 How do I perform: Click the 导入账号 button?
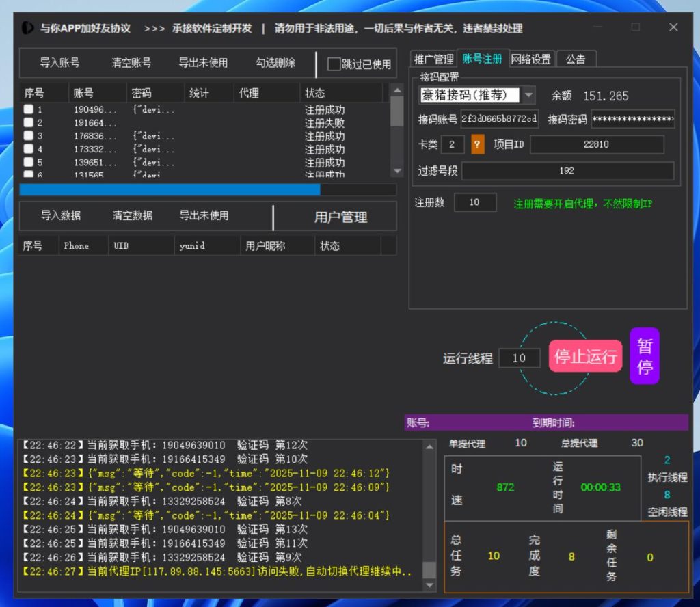pyautogui.click(x=59, y=63)
